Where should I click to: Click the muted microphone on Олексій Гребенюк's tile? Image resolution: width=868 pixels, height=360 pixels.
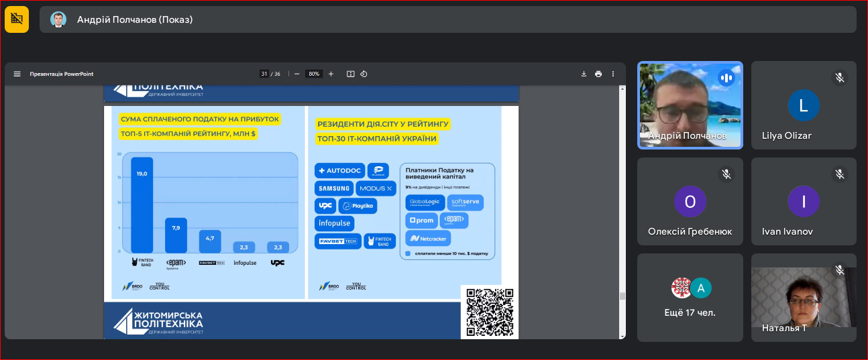726,174
